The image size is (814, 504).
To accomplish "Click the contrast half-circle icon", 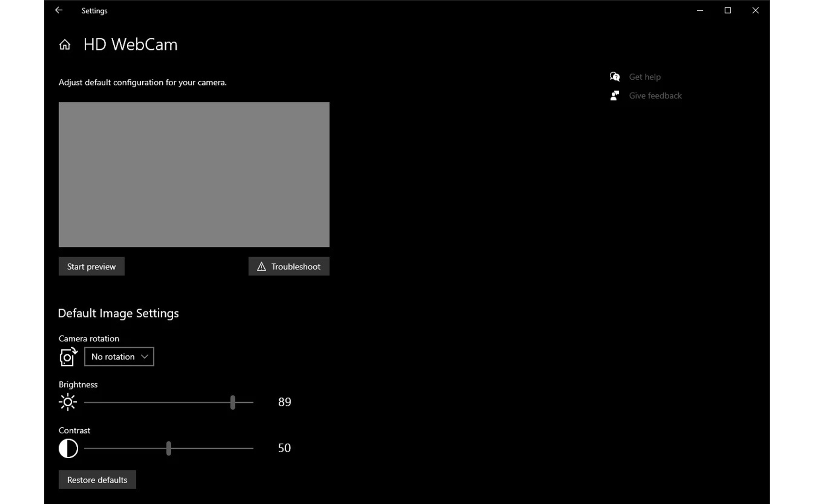I will [68, 448].
